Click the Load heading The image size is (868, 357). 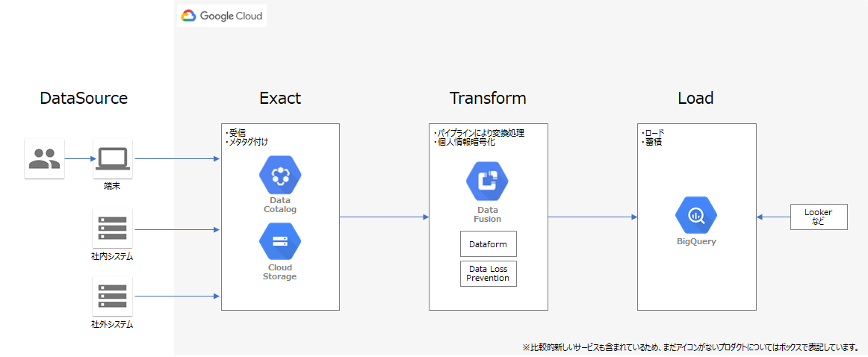[696, 98]
